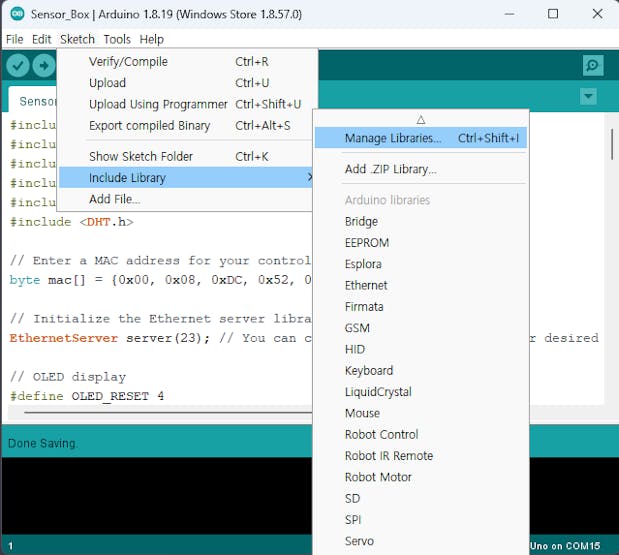The height and width of the screenshot is (555, 619).
Task: Open the Help menu
Action: tap(152, 39)
